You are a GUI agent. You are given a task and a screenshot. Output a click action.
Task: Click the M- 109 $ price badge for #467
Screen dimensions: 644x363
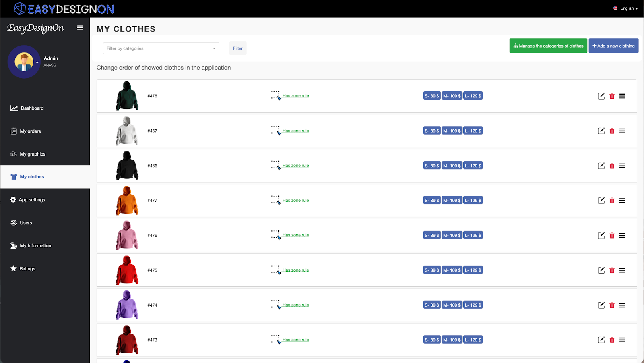click(452, 131)
